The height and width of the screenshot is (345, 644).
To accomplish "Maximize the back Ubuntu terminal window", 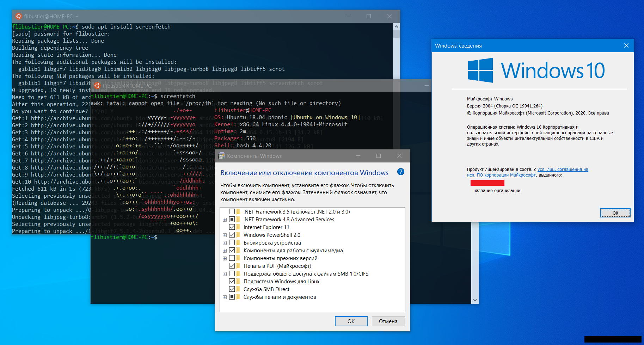I will pos(369,16).
